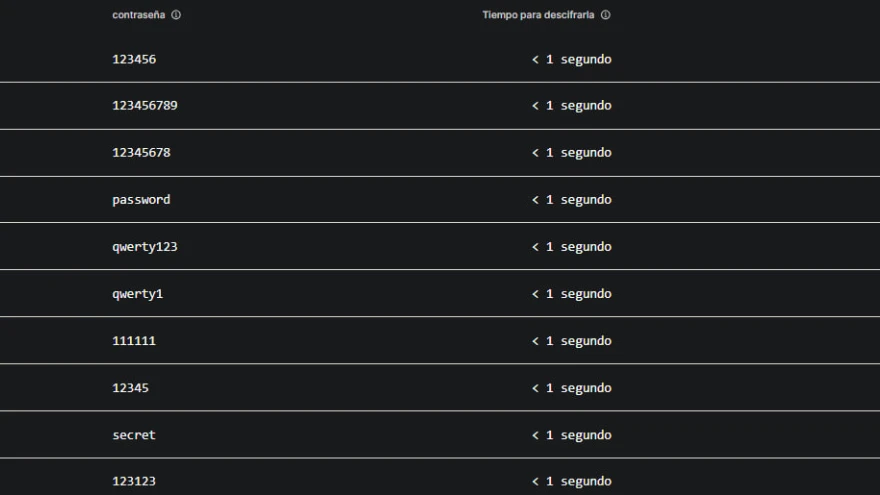880x495 pixels.
Task: Select the qwerty1 password entry
Action: pos(137,294)
